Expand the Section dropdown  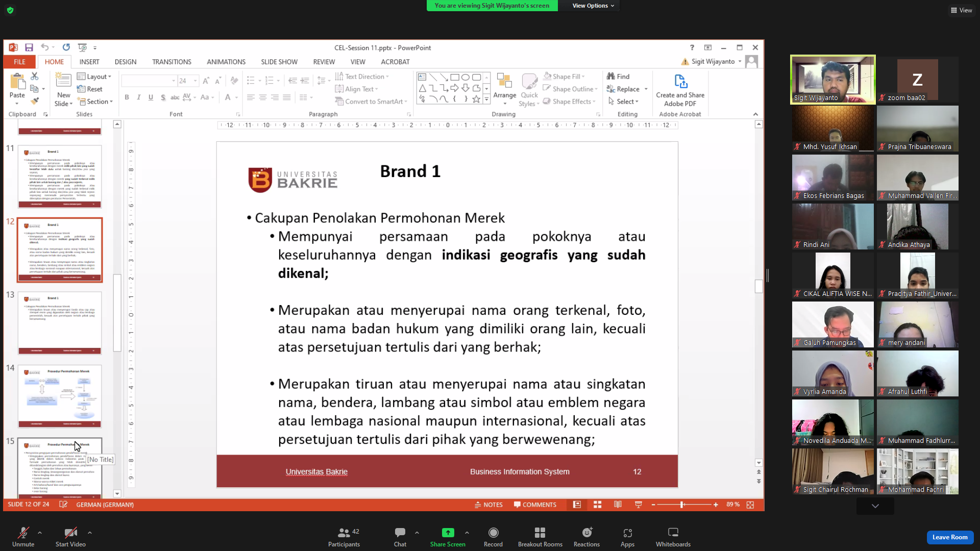95,102
